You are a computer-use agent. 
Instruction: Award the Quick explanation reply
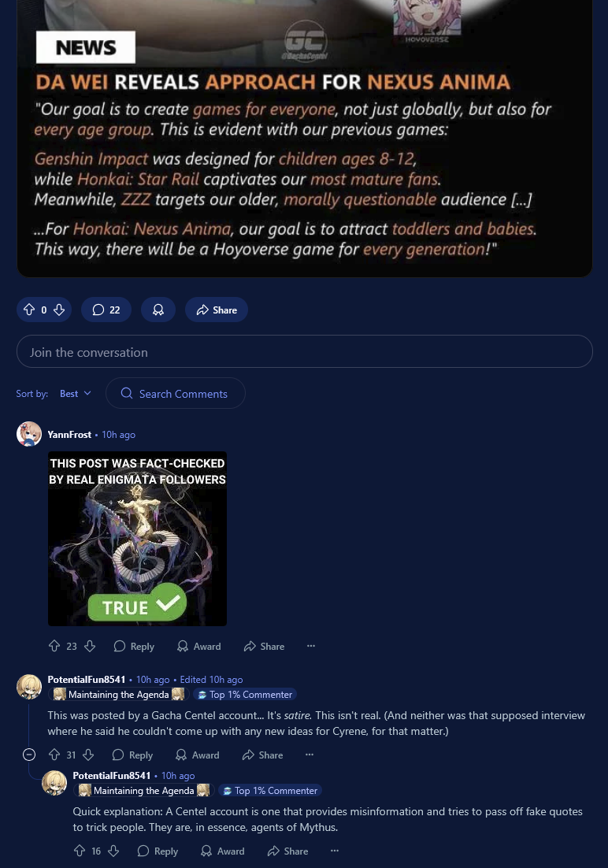tap(223, 851)
